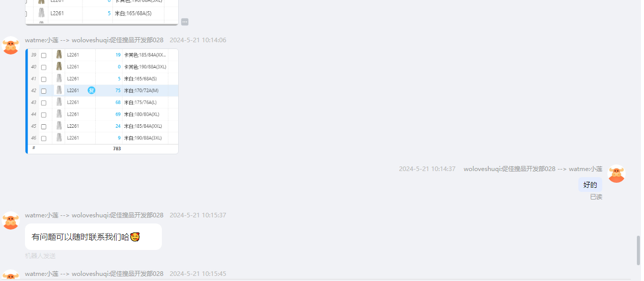Open the more options icon beside the top image
Viewport: 644px width, 281px height.
[x=185, y=22]
